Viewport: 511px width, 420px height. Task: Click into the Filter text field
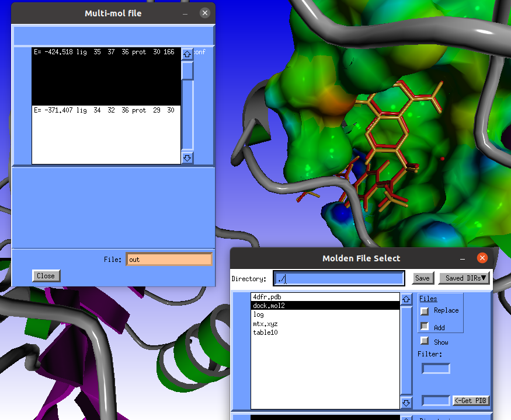click(436, 369)
